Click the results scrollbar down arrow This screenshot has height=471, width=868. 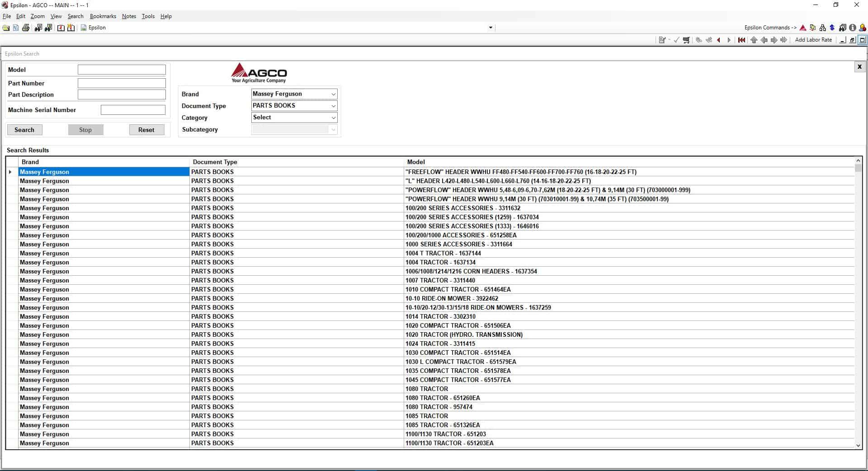[858, 445]
